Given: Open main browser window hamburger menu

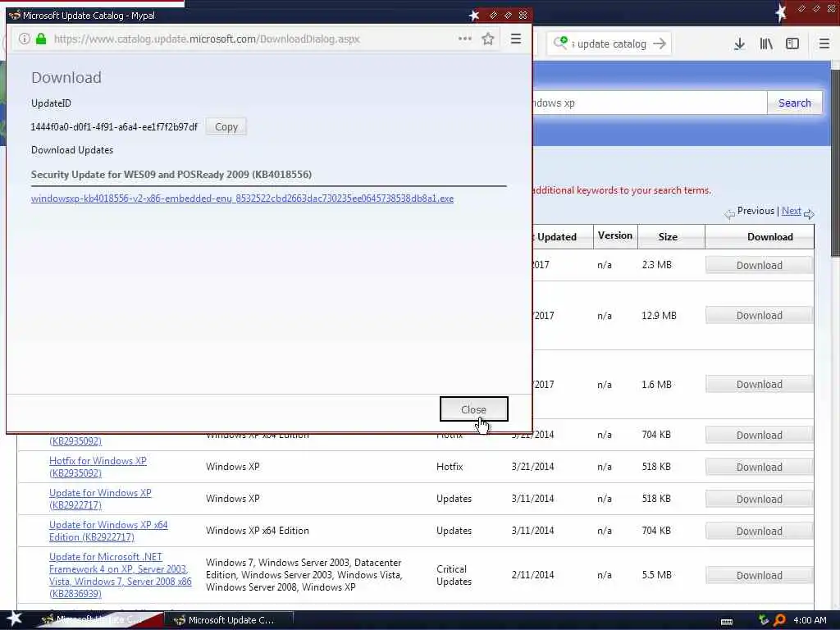Looking at the screenshot, I should [824, 44].
